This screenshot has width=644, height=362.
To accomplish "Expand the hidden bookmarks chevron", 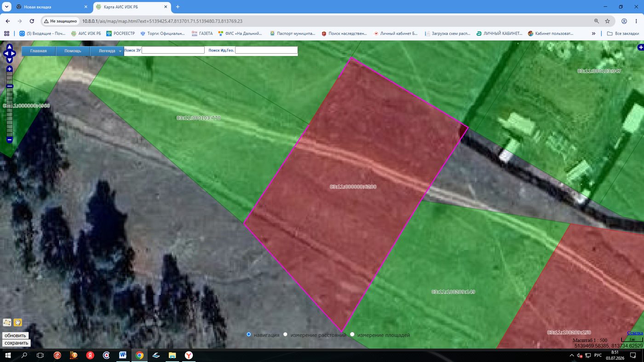I will click(x=593, y=34).
